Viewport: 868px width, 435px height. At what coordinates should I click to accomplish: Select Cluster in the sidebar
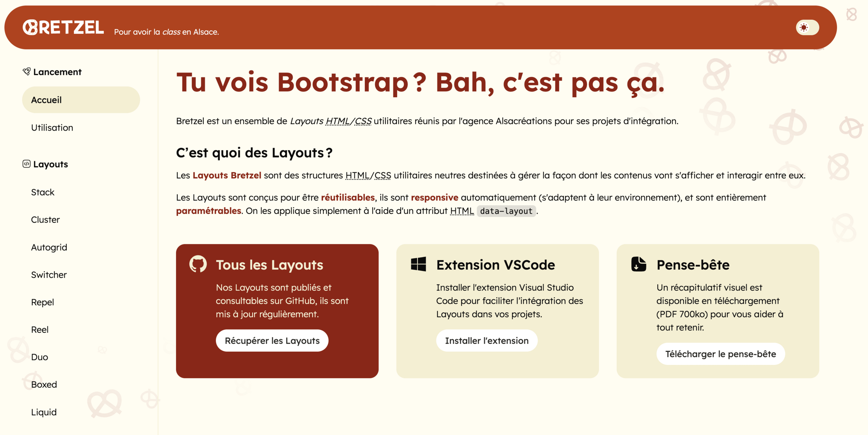click(45, 220)
